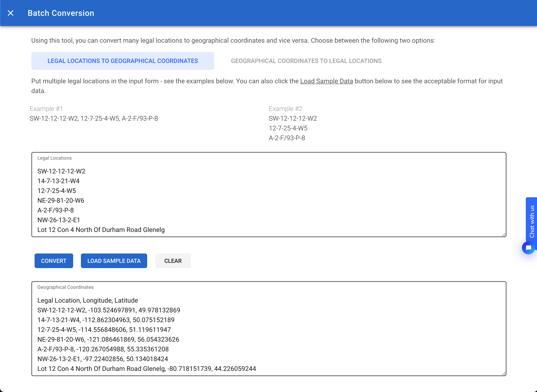Click the Example #1 sample text
The image size is (537, 392).
[x=93, y=118]
